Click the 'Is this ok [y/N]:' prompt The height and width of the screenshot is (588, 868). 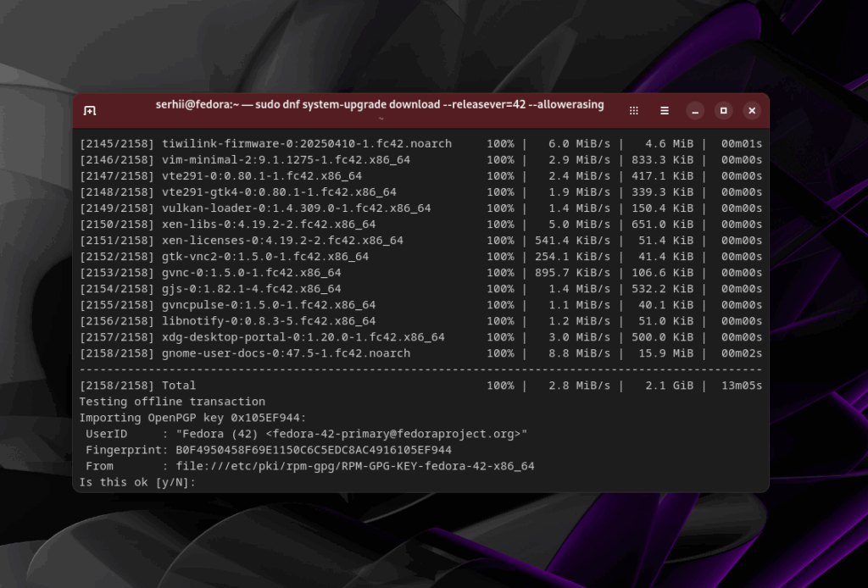137,482
